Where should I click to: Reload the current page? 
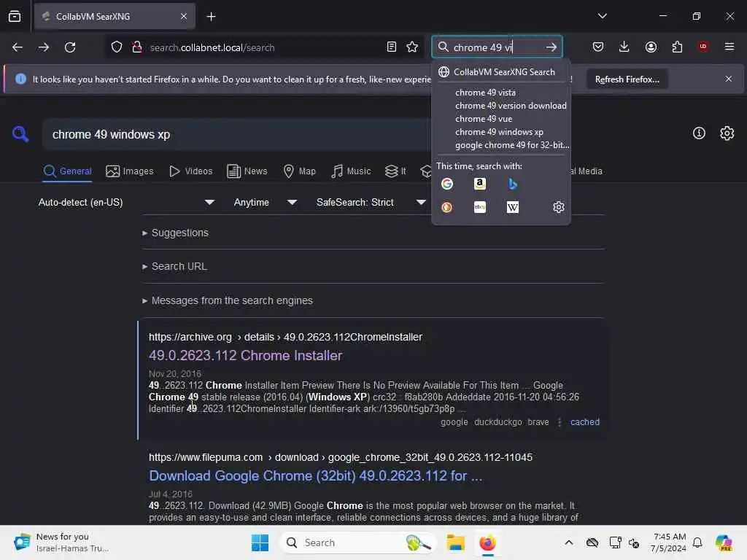pos(70,47)
